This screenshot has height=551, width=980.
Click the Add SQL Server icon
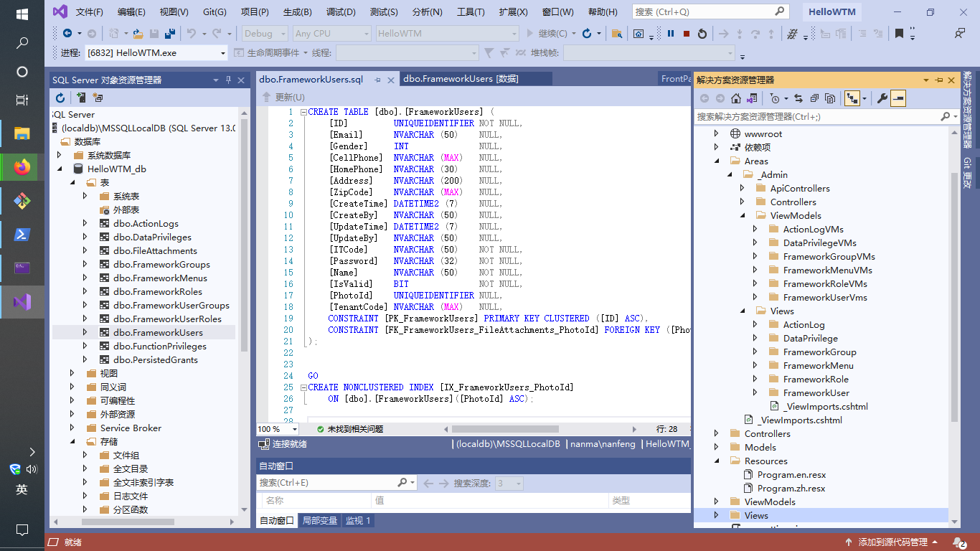(81, 98)
